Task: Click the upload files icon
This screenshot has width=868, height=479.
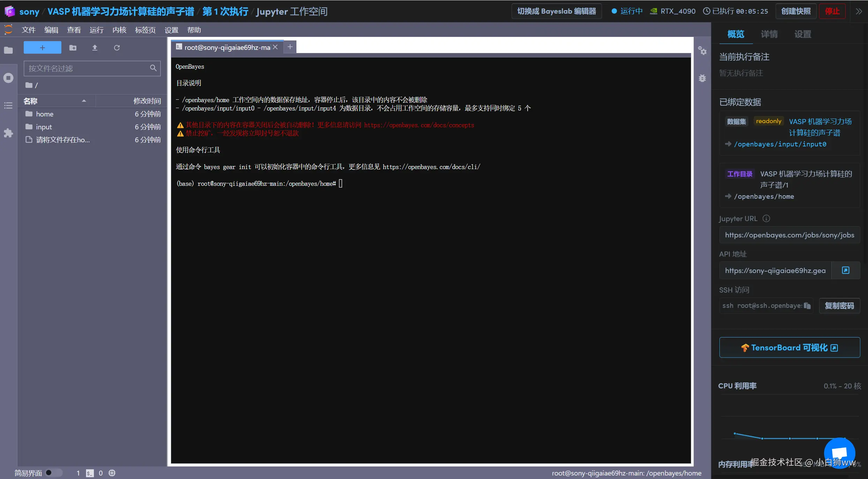Action: click(95, 48)
